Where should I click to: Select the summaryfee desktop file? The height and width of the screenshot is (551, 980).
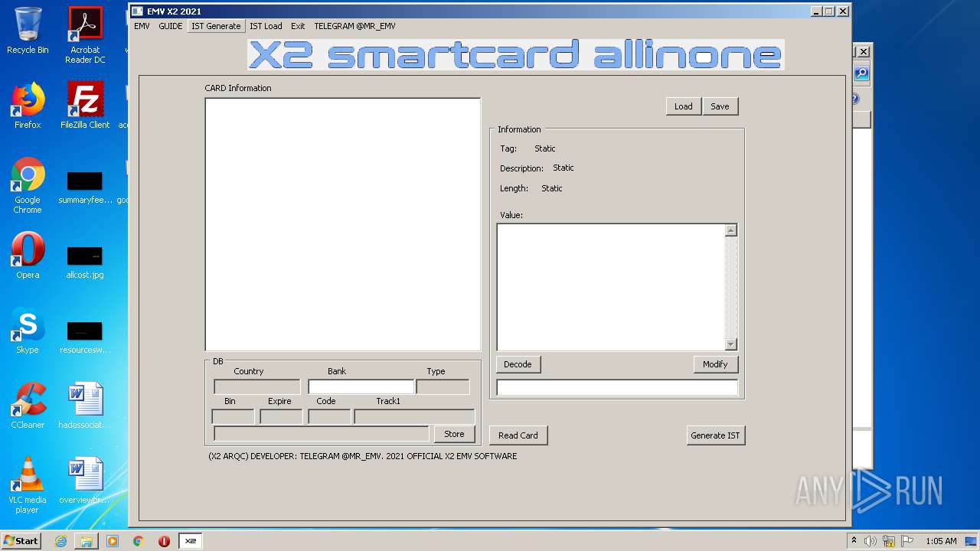pos(85,187)
